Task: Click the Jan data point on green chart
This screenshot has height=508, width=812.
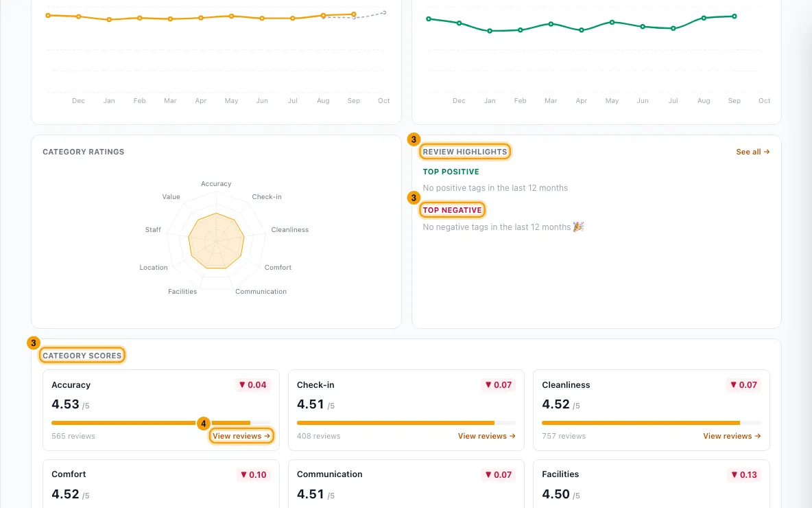Action: click(490, 31)
